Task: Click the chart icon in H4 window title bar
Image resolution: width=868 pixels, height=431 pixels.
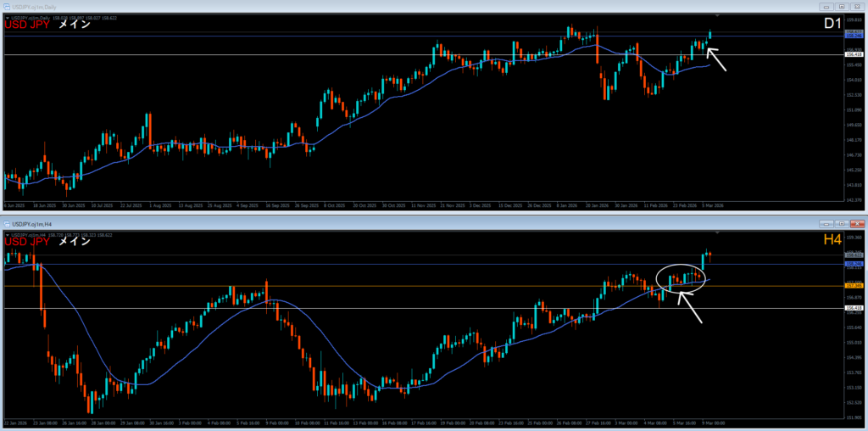Action: [x=6, y=224]
